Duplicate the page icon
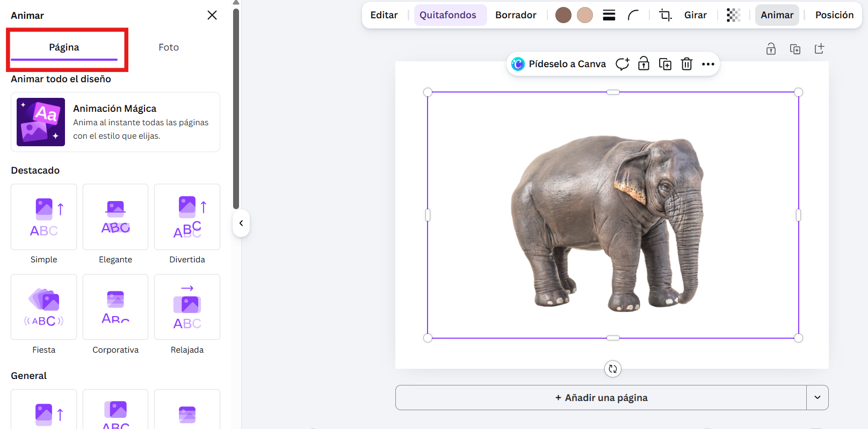Screen dimensions: 868x429 coord(795,49)
